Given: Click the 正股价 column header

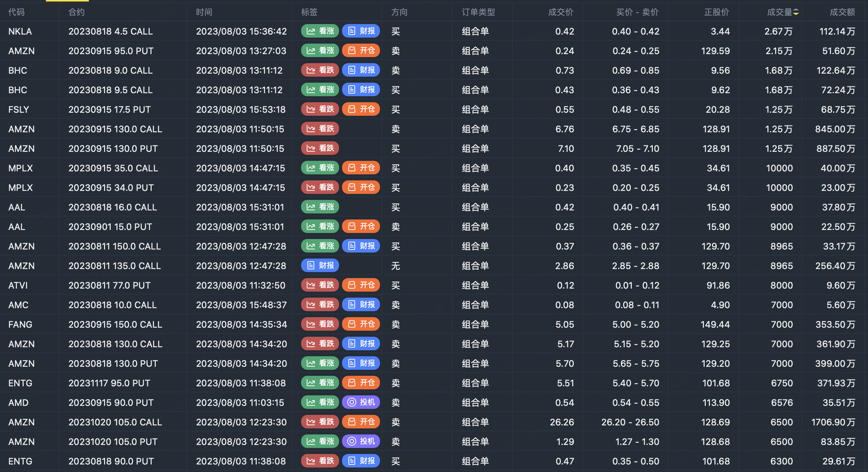Looking at the screenshot, I should coord(717,12).
